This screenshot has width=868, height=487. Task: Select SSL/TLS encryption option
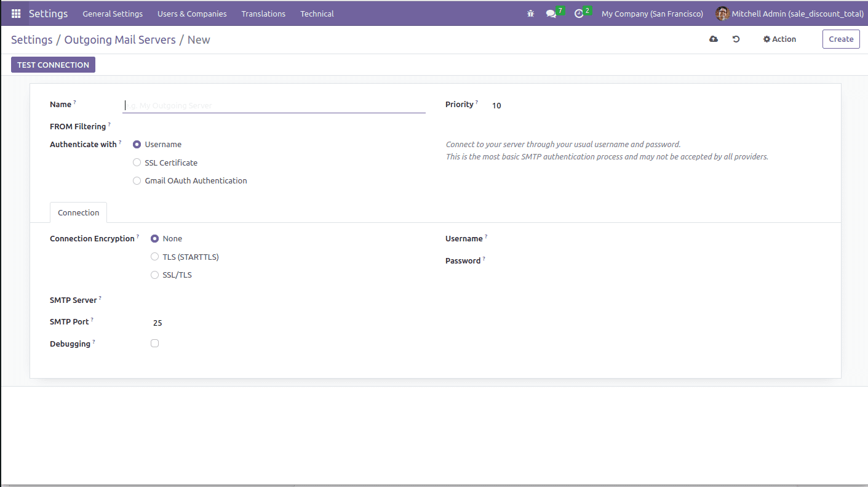coord(155,275)
